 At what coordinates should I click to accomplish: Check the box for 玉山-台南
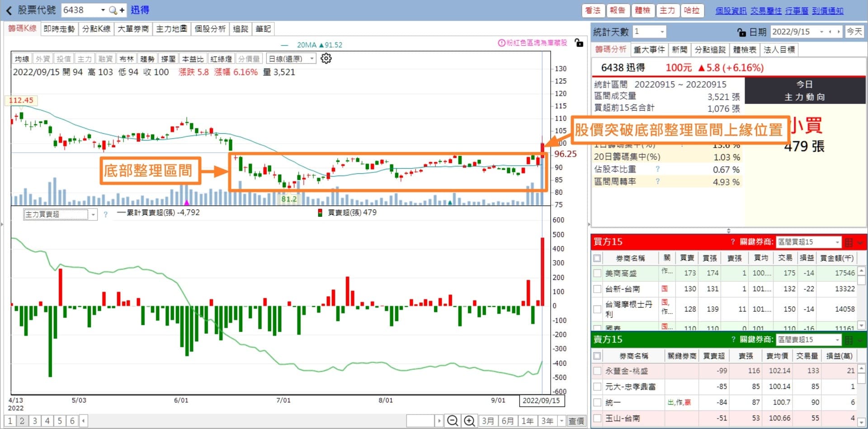(x=597, y=418)
